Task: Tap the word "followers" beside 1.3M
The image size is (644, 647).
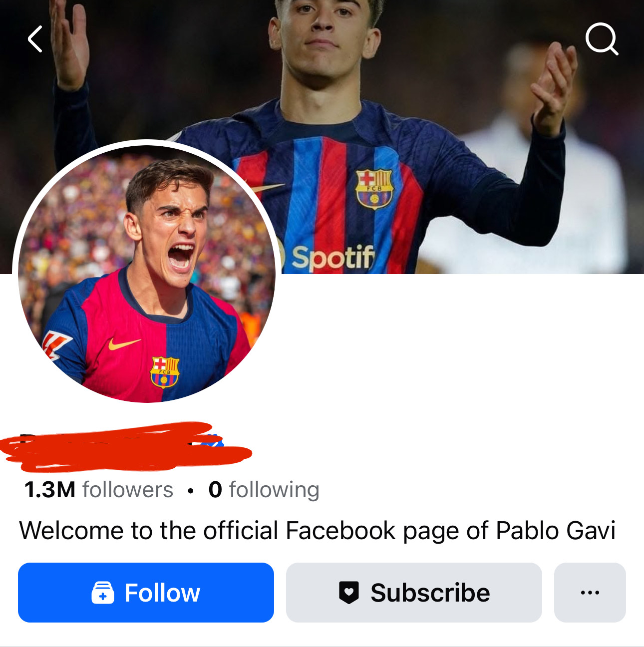Action: 128,490
